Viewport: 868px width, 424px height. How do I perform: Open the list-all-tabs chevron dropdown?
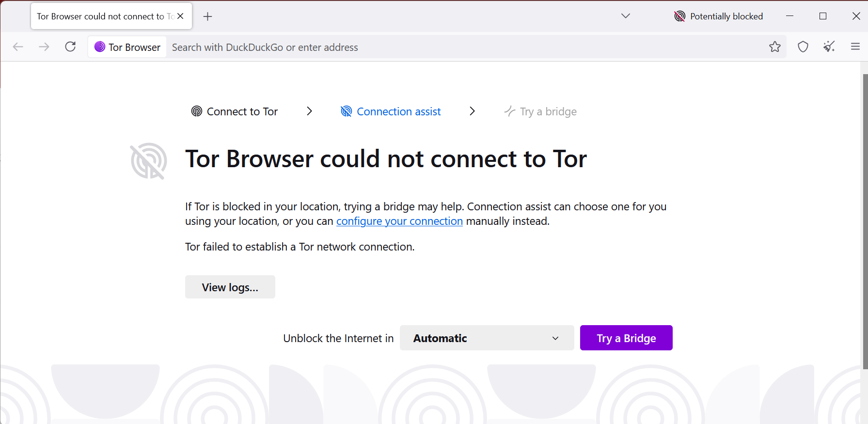[x=625, y=16]
